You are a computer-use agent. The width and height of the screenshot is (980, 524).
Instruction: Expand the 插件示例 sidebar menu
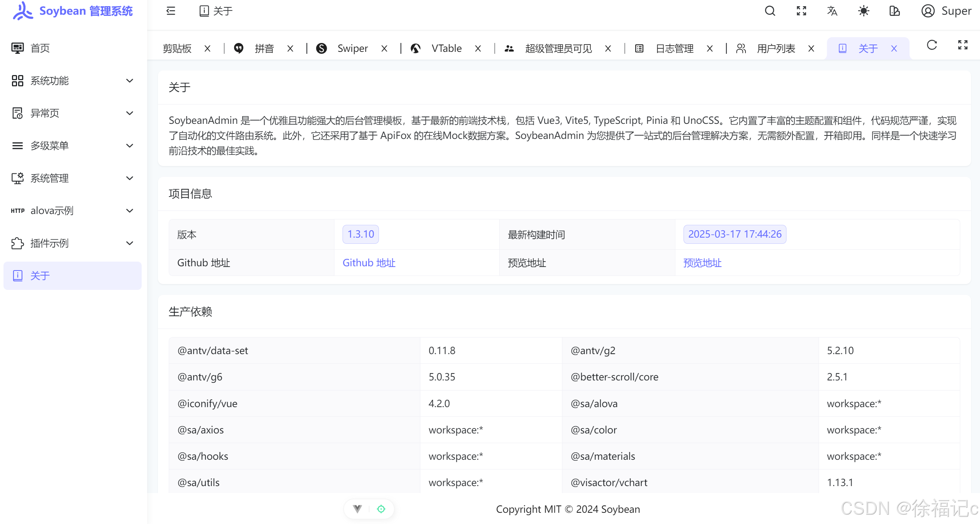coord(72,243)
